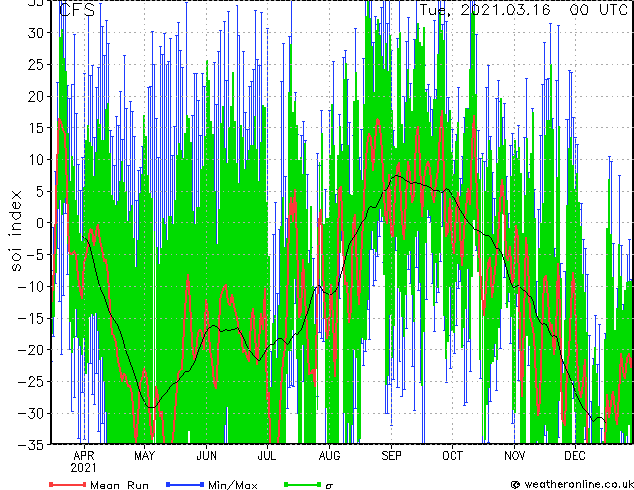
Task: Click the 2021 year label under APR
Action: tap(84, 468)
